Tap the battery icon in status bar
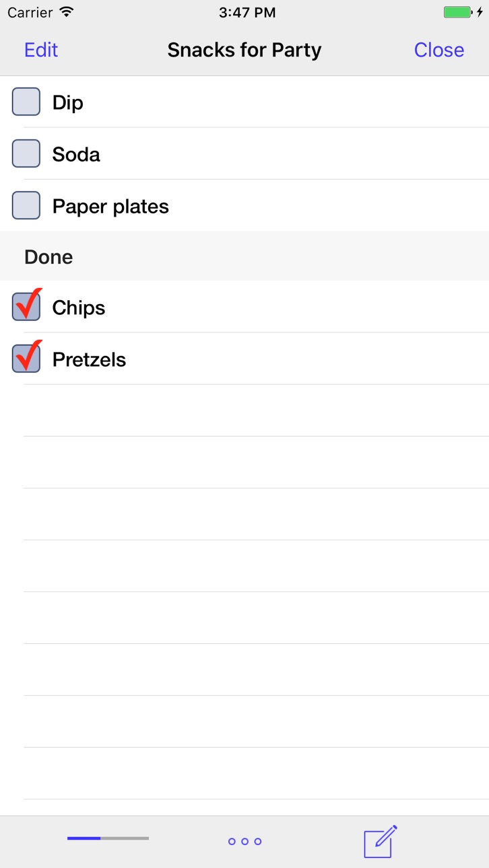This screenshot has height=868, width=489. click(x=458, y=12)
